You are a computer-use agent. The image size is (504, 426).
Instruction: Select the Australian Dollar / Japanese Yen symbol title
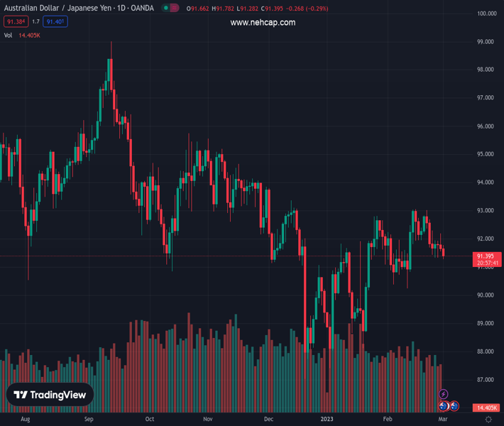pos(79,8)
